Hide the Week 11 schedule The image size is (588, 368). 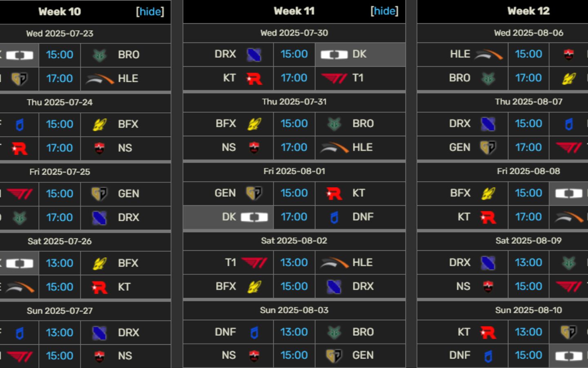pyautogui.click(x=384, y=11)
